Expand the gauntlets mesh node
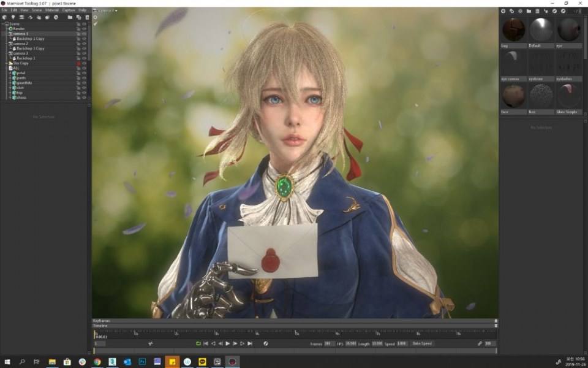Screen dimensions: 588x368 tap(10, 83)
